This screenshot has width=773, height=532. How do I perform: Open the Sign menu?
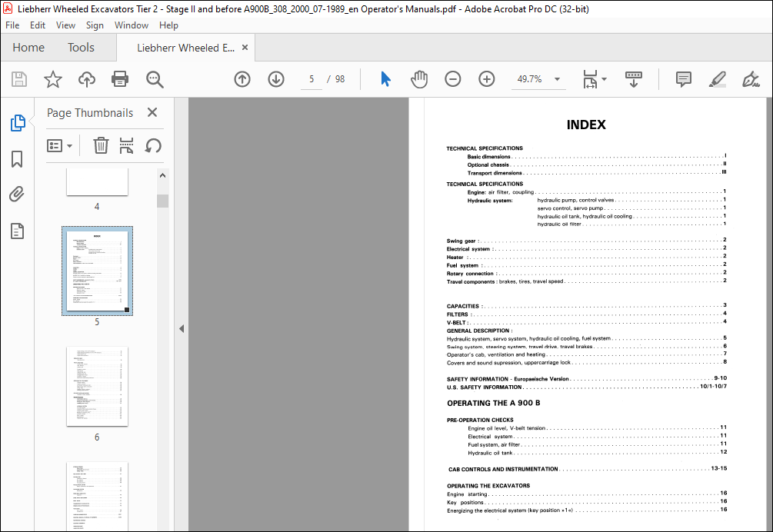coord(95,25)
